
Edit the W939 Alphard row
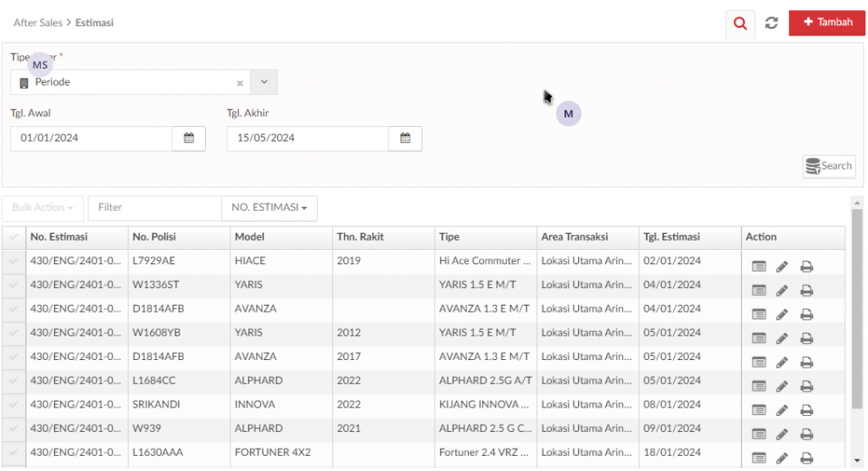coord(782,434)
